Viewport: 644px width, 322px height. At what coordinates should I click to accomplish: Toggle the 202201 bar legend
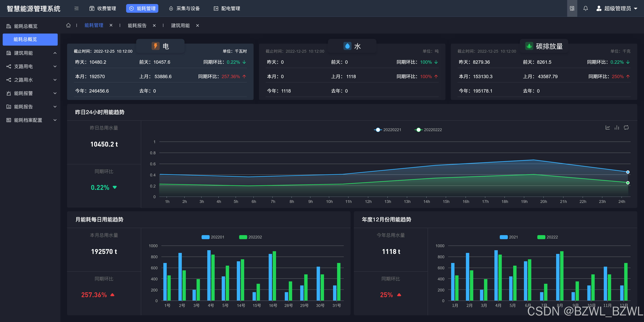pyautogui.click(x=213, y=237)
